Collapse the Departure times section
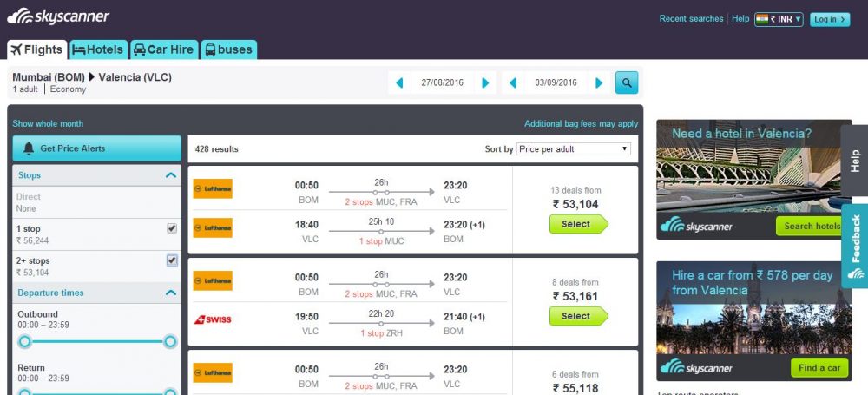 [170, 293]
